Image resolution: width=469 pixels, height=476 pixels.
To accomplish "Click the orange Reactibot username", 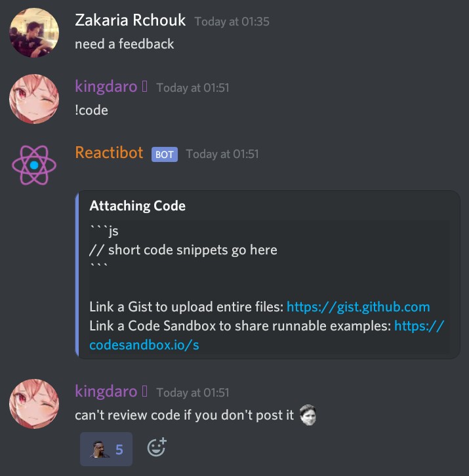I will click(x=109, y=152).
